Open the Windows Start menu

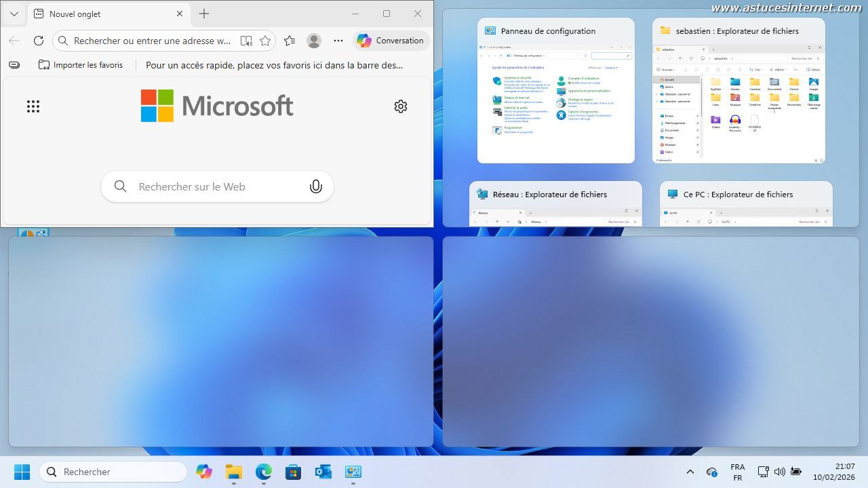pyautogui.click(x=22, y=472)
